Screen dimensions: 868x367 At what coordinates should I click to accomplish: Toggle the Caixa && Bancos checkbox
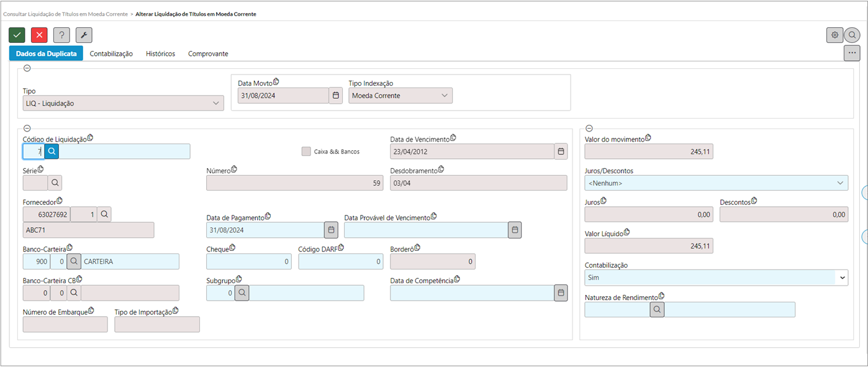pos(305,152)
